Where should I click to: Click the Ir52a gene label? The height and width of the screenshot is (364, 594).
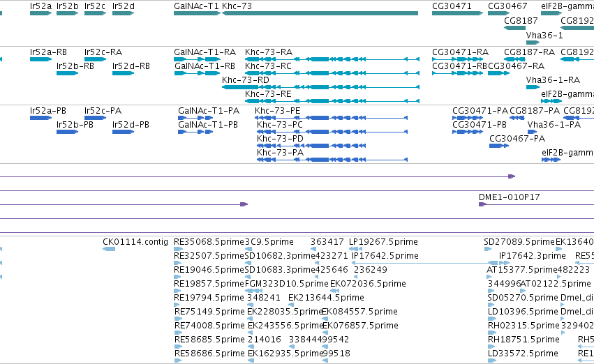click(41, 6)
